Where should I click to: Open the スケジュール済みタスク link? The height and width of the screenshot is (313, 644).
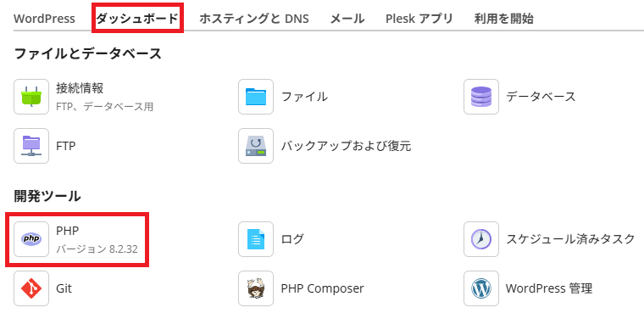(570, 239)
